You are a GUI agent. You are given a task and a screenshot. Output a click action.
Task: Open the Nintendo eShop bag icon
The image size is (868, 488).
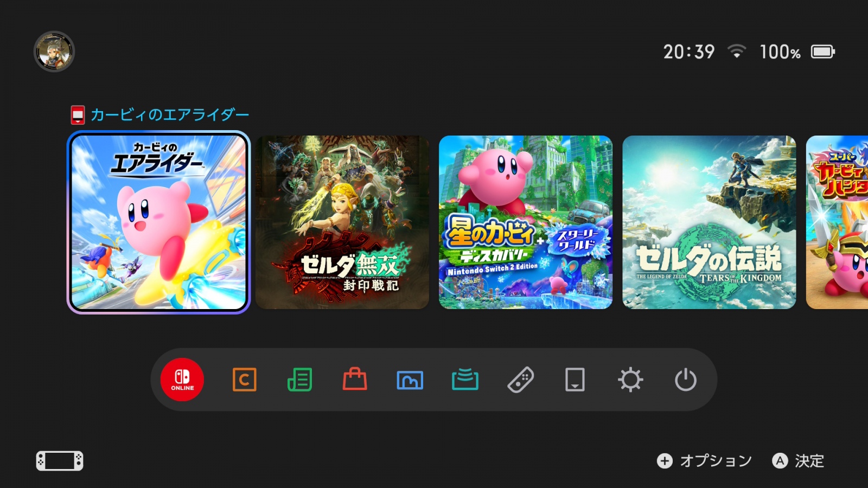(355, 379)
